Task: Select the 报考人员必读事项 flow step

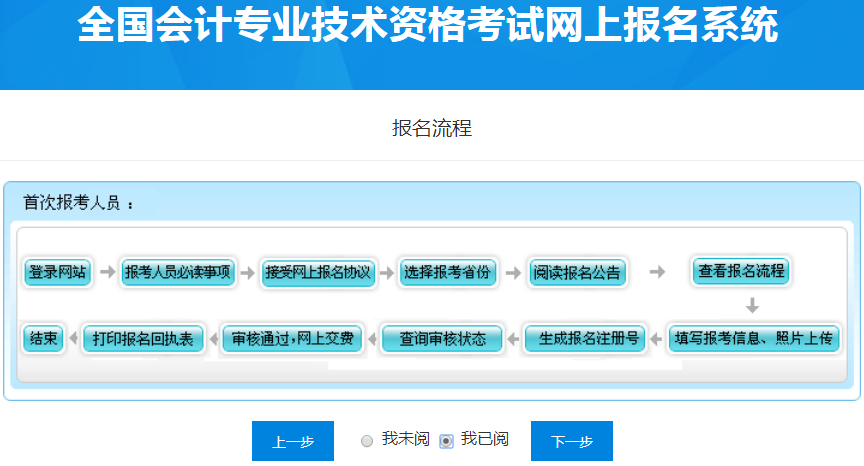Action: [178, 272]
